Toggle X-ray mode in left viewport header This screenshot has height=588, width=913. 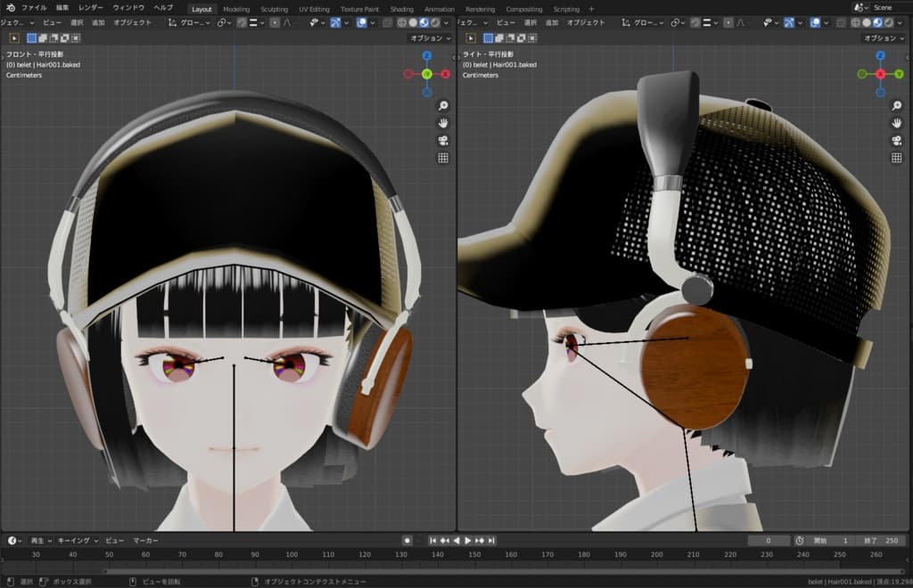[x=388, y=22]
